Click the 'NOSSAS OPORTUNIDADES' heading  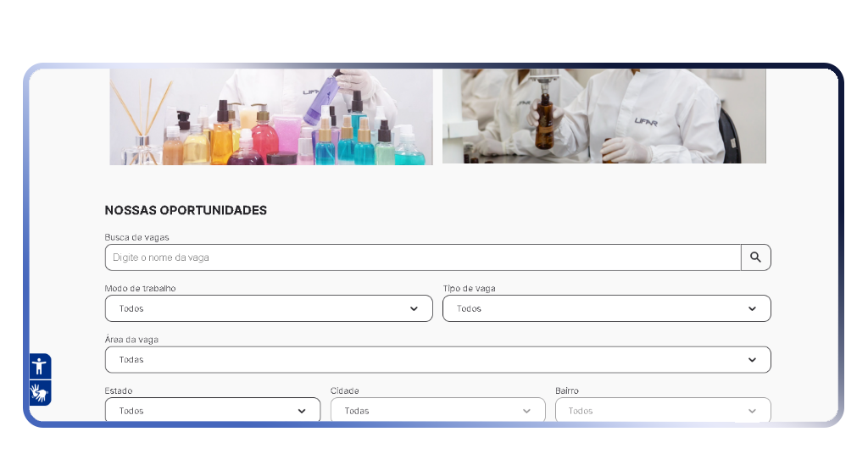point(186,210)
